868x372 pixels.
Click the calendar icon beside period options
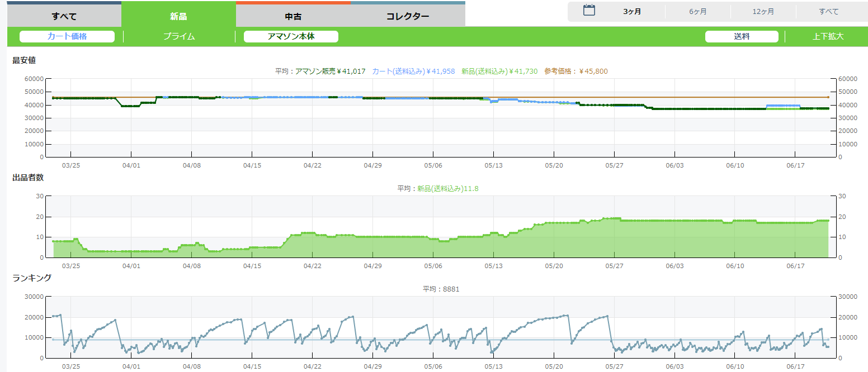point(588,11)
